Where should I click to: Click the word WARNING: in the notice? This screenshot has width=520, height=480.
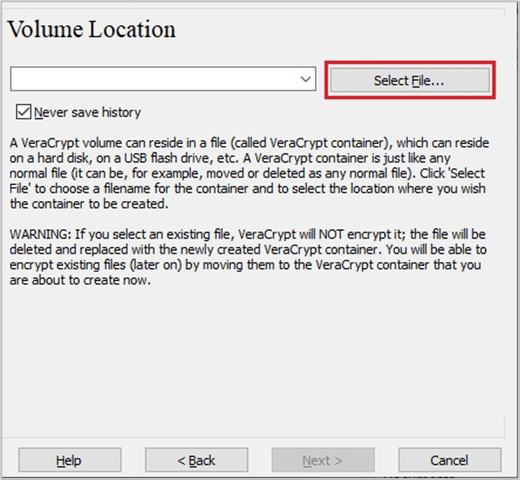(x=40, y=234)
